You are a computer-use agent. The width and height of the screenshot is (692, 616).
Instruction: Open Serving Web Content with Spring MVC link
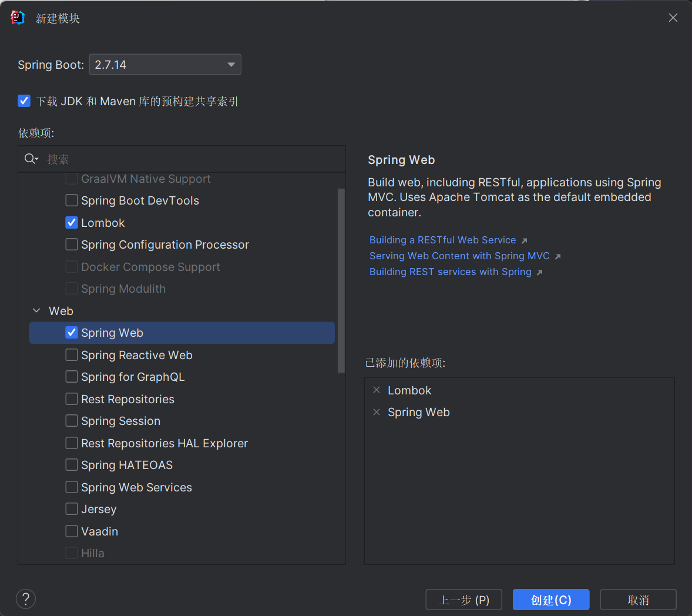pyautogui.click(x=459, y=256)
